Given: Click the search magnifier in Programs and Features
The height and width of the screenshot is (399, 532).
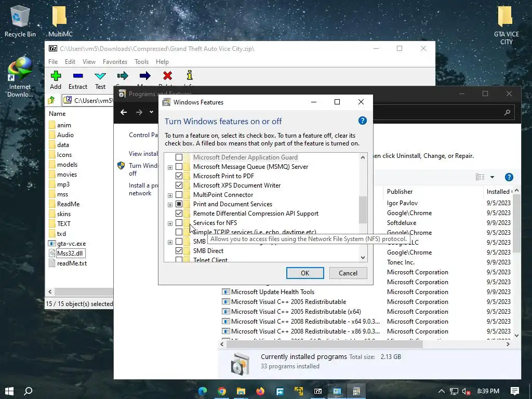Looking at the screenshot, I should (x=507, y=112).
